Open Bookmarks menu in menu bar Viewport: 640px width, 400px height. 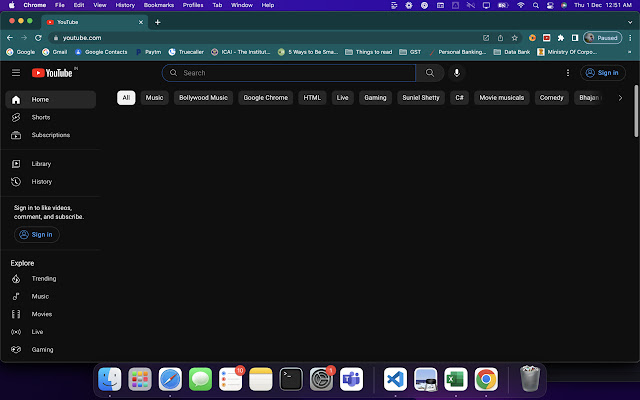[x=159, y=5]
